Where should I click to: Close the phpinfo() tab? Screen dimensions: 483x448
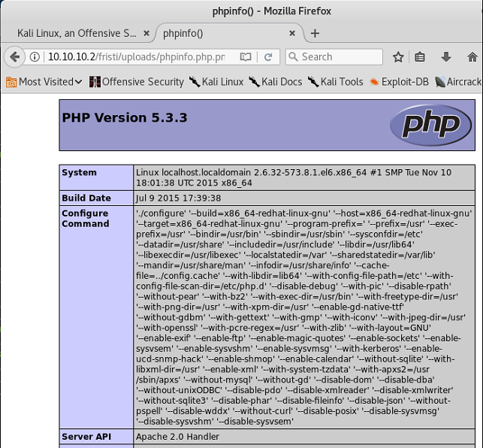(292, 33)
